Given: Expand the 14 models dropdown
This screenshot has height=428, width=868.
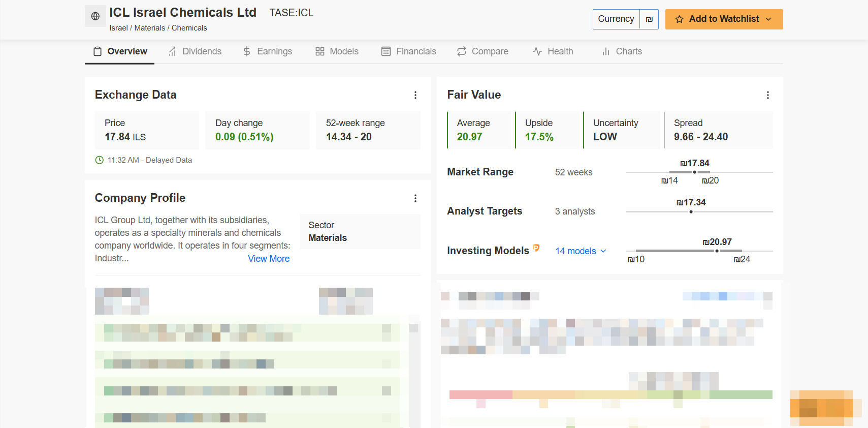Looking at the screenshot, I should click(581, 251).
